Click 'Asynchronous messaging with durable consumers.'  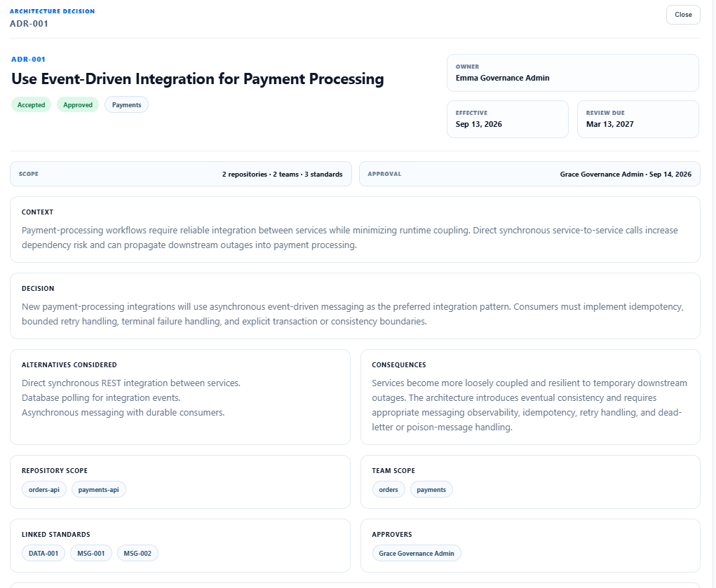coord(123,413)
